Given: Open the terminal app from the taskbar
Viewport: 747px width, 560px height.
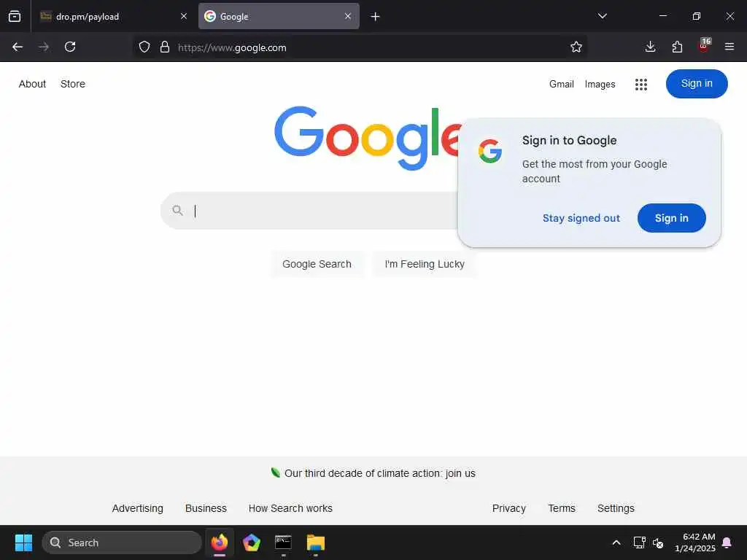Looking at the screenshot, I should (283, 542).
